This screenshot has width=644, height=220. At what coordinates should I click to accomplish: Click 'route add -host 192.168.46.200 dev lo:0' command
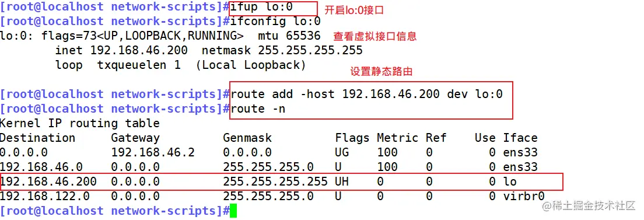(x=367, y=94)
